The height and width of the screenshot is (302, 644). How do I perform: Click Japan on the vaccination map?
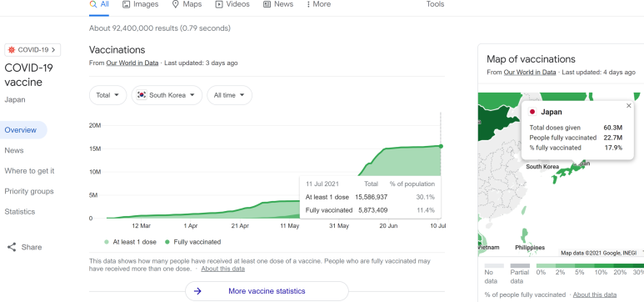[x=569, y=172]
